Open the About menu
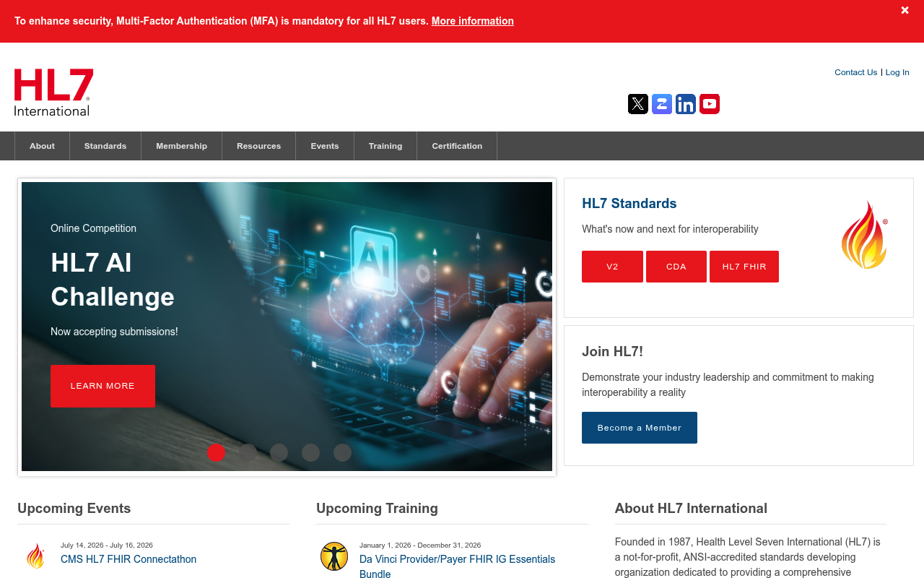Screen dimensions: 924x578 (42, 146)
